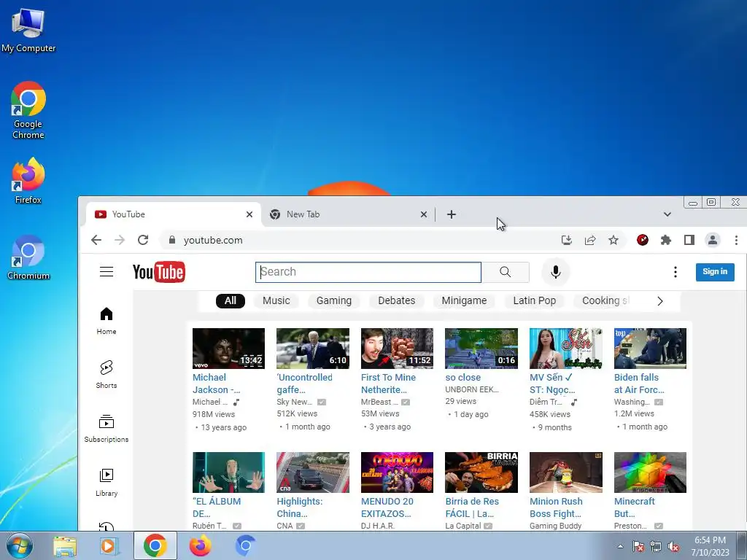The height and width of the screenshot is (560, 747).
Task: Select the Latin Pop filter chip
Action: point(535,301)
